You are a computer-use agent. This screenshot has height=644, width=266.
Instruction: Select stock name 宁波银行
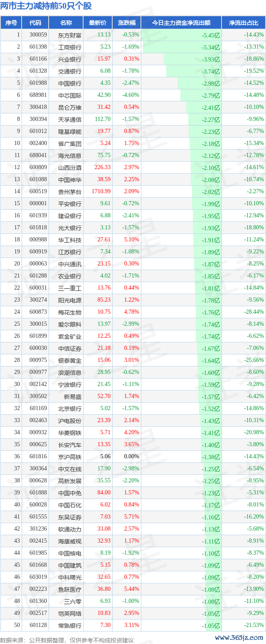coord(70,385)
